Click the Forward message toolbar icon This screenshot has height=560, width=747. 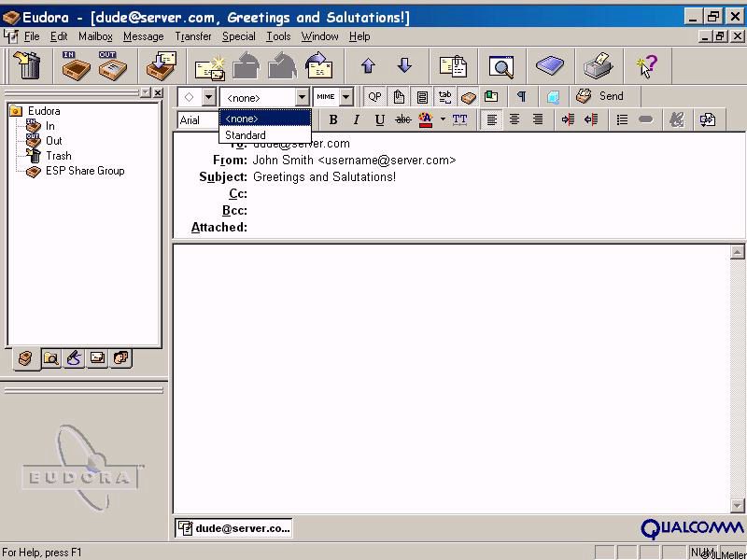click(x=319, y=65)
